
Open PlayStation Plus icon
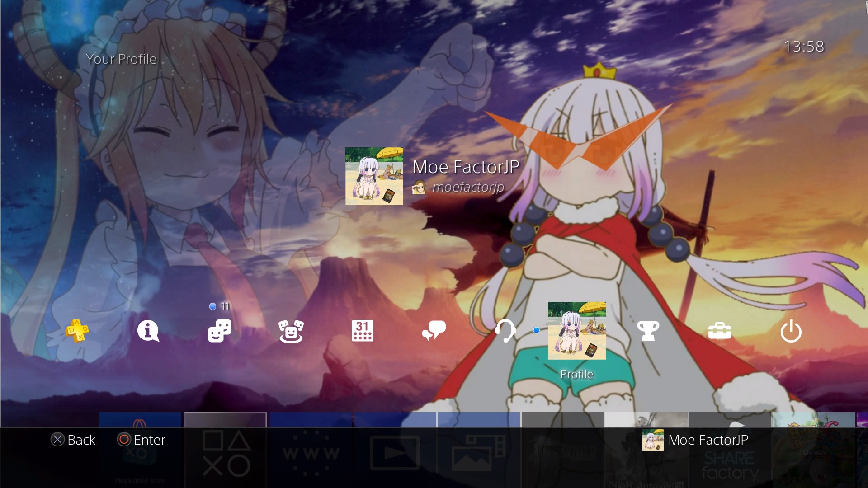click(77, 331)
